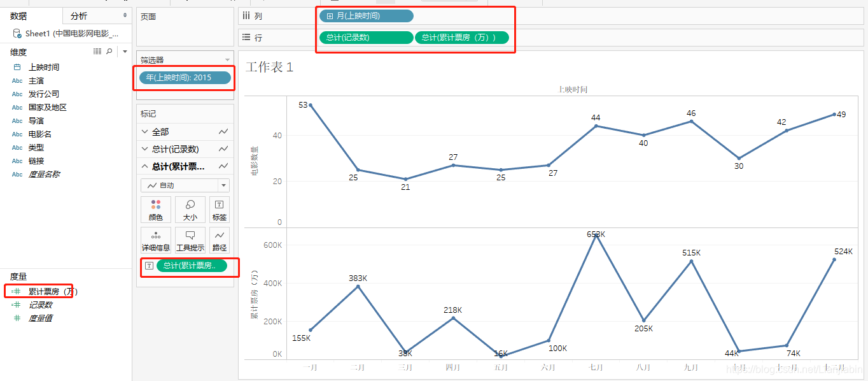Click the calendar icon of the 上映时间 field
868x381 pixels.
point(17,68)
